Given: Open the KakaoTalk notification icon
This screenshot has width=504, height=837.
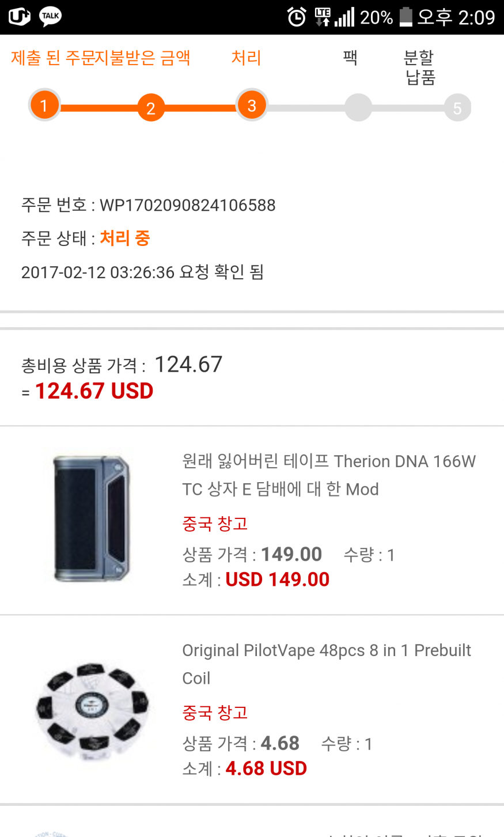Looking at the screenshot, I should pyautogui.click(x=50, y=17).
